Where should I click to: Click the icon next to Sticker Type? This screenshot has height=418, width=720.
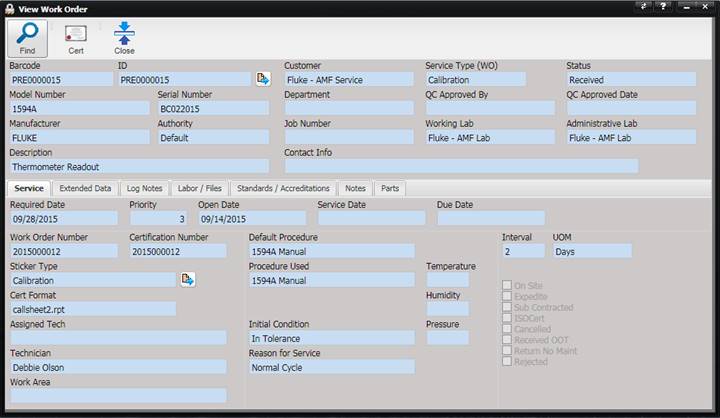point(188,279)
